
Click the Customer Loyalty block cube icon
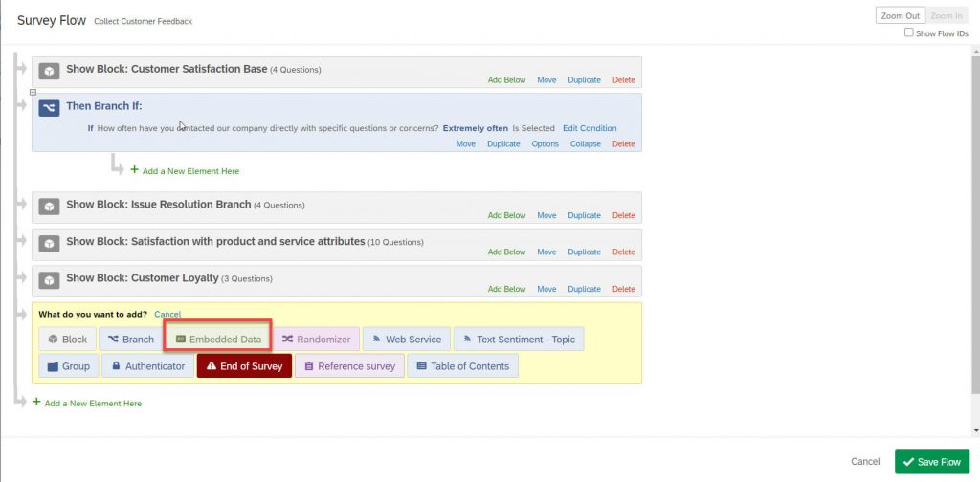50,280
